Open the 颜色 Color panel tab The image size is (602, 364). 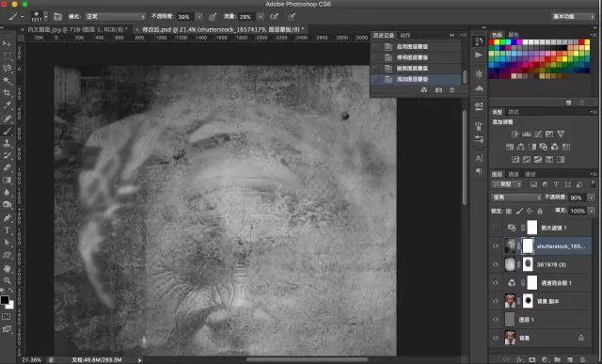514,35
